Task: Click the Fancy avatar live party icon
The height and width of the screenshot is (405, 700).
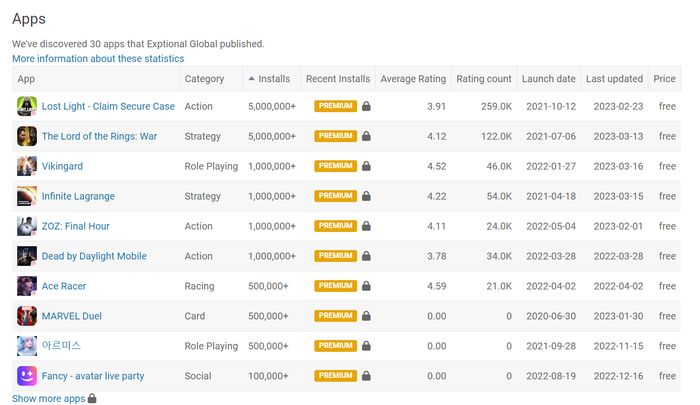Action: (x=27, y=376)
